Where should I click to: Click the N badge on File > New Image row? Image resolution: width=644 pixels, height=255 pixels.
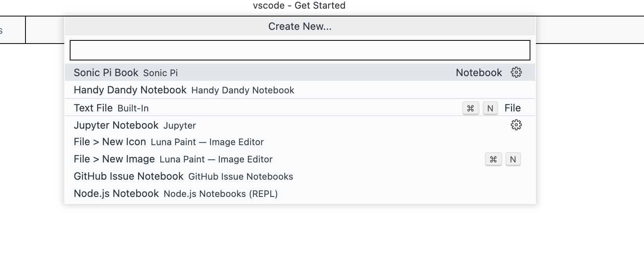tap(513, 159)
